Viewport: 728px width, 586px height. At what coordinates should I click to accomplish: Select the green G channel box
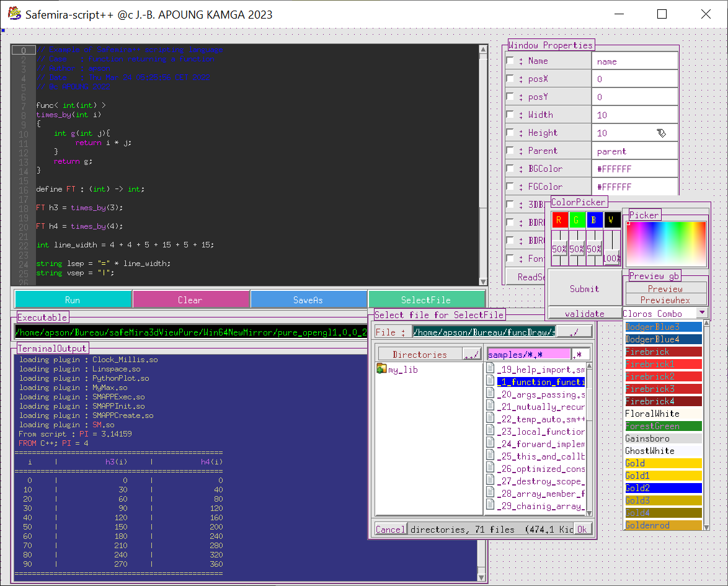[x=577, y=220]
